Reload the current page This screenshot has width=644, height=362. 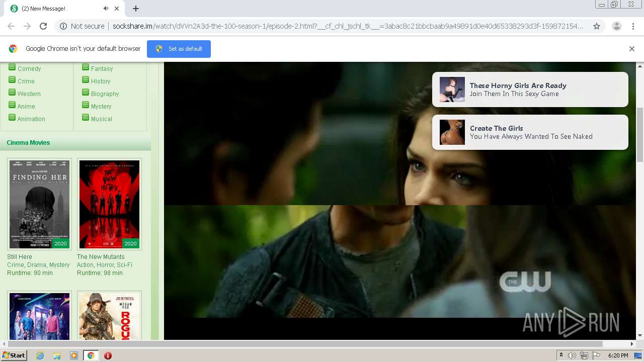click(43, 26)
